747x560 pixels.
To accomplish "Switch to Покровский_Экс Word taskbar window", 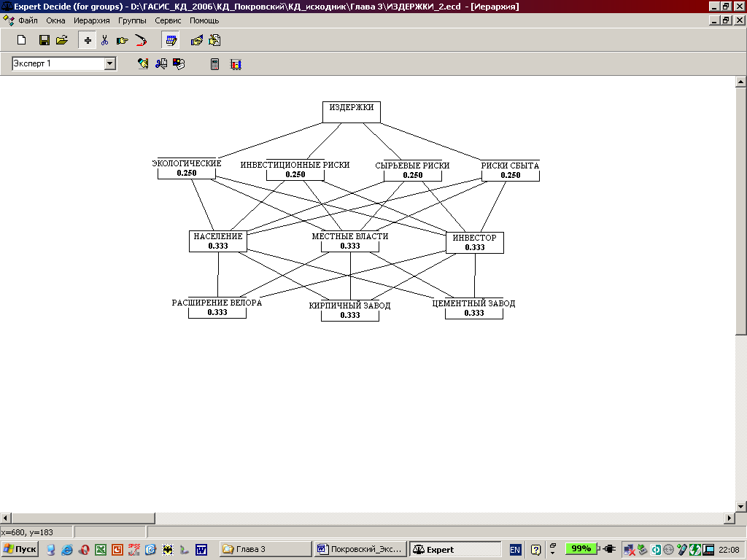I will tap(360, 549).
